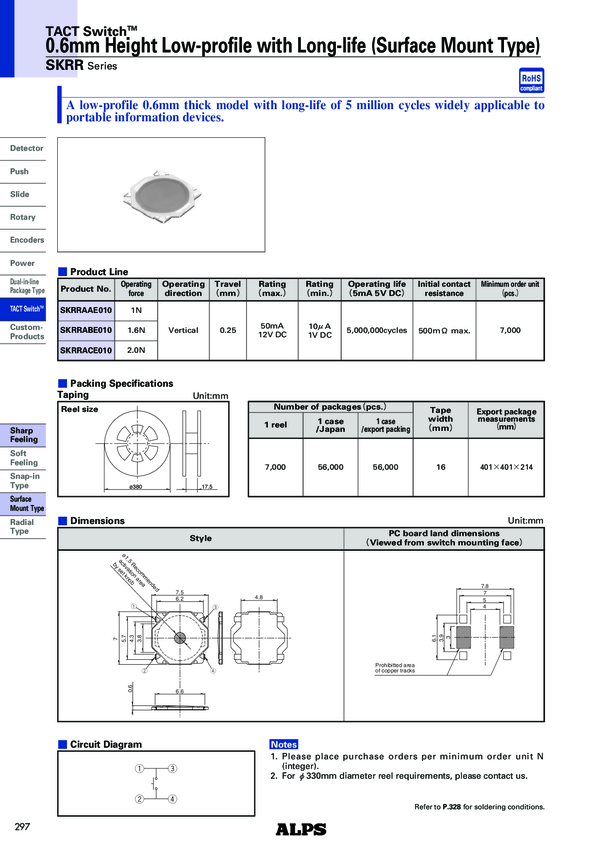Select the Slide sidebar tab
The width and height of the screenshot is (602, 850).
pyautogui.click(x=23, y=194)
